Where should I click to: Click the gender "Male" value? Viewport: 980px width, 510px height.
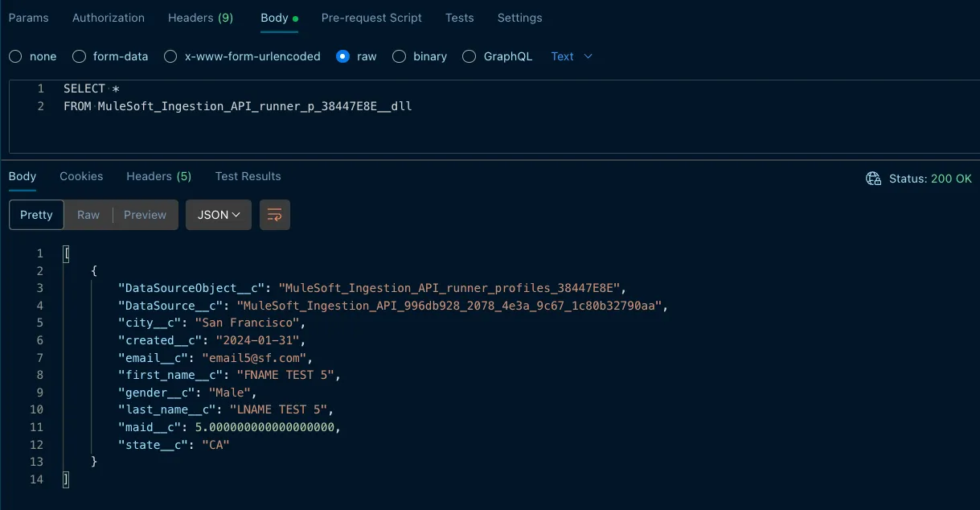[x=232, y=393]
